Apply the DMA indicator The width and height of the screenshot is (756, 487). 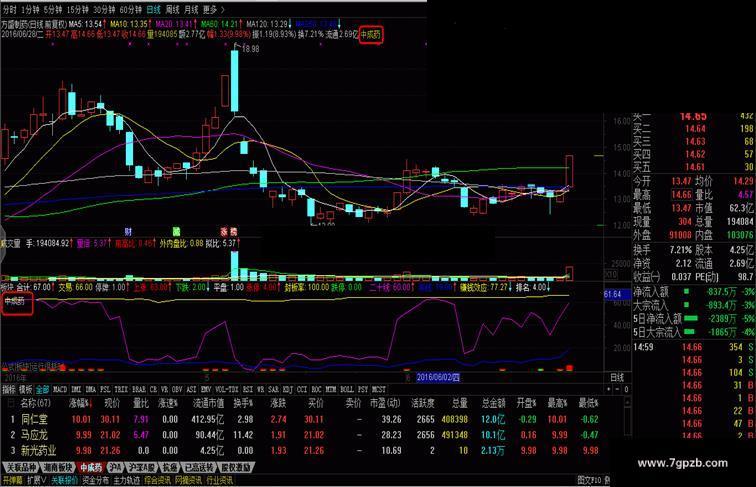tap(91, 390)
